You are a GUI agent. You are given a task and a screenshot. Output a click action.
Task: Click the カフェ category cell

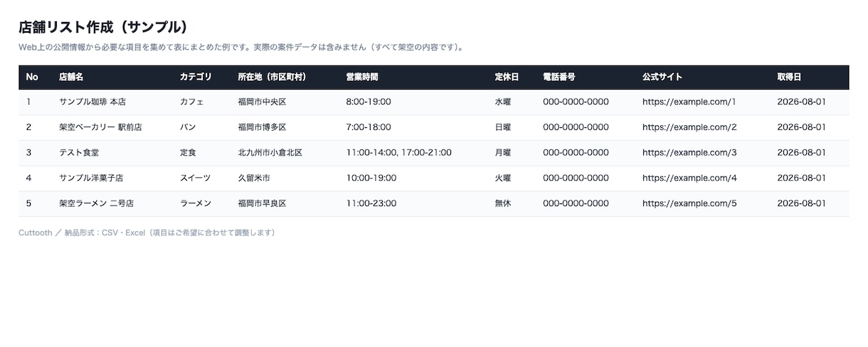(192, 102)
